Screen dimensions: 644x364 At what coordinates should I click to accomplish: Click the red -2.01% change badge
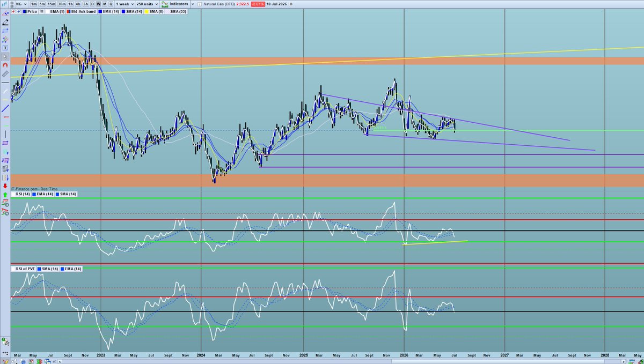coord(258,4)
